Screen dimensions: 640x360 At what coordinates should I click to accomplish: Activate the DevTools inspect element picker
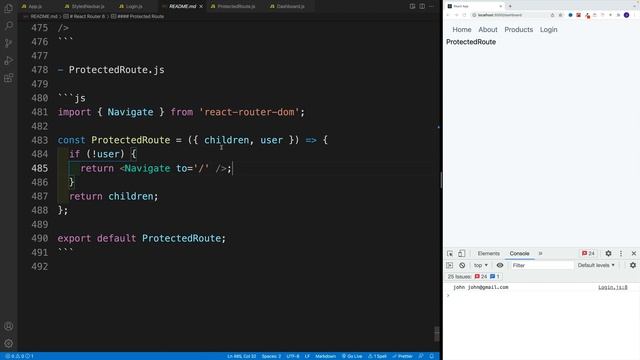(x=450, y=253)
